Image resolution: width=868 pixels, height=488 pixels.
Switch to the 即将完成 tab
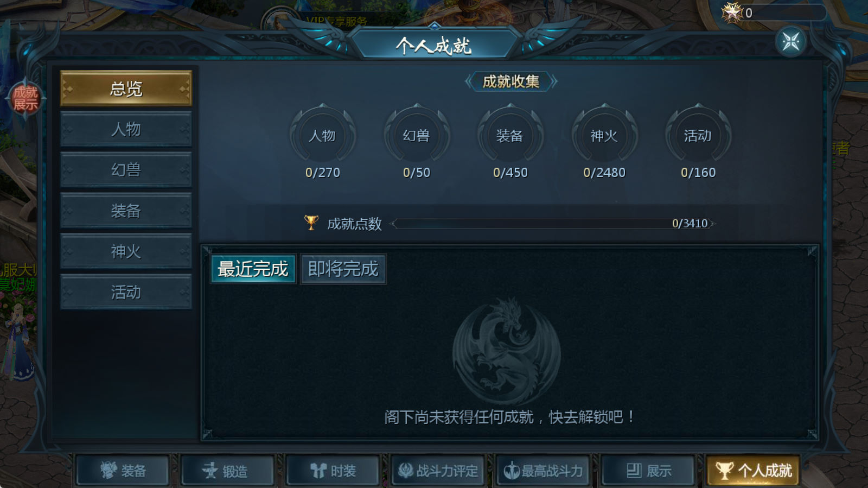343,269
